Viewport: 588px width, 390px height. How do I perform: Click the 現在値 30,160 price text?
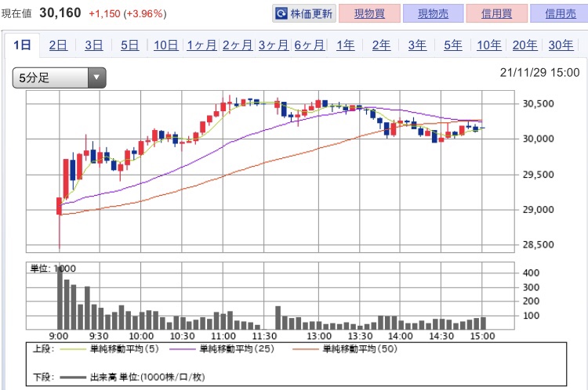(42, 13)
